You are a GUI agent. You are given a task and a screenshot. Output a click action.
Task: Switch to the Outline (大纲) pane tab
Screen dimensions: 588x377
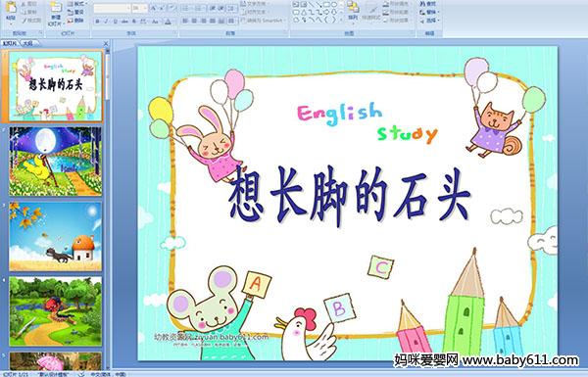[x=27, y=43]
